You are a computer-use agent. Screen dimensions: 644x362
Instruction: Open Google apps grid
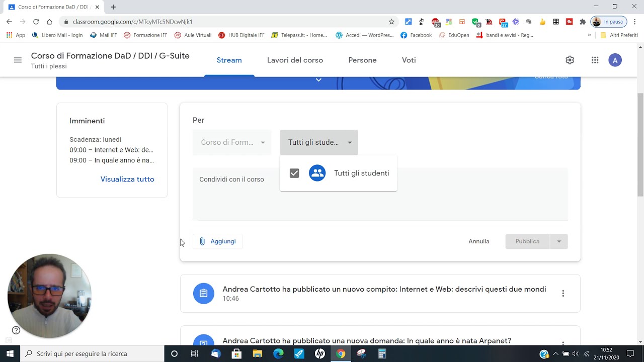click(x=595, y=60)
